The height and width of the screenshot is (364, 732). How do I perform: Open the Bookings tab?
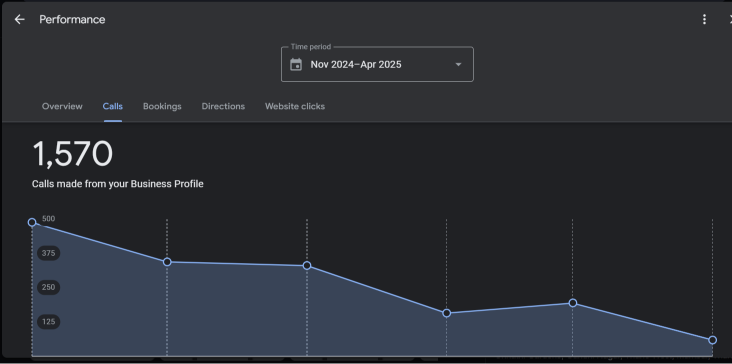pos(162,106)
